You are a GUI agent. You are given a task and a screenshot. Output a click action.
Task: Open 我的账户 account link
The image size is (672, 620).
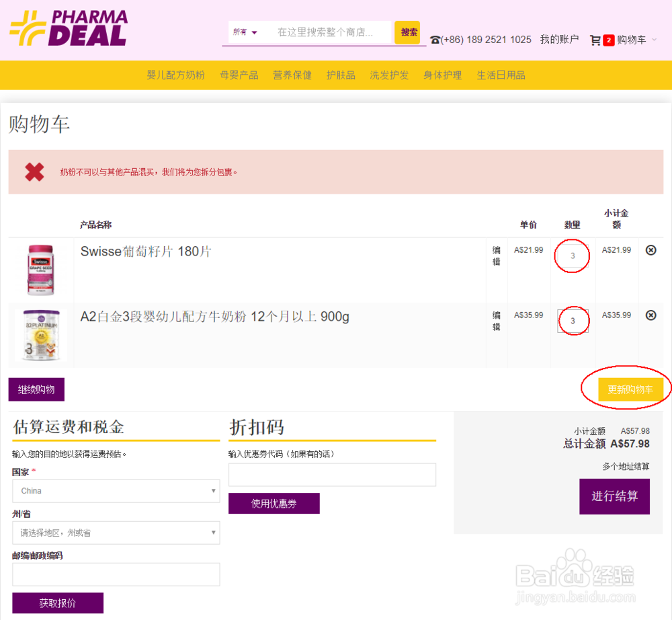559,40
